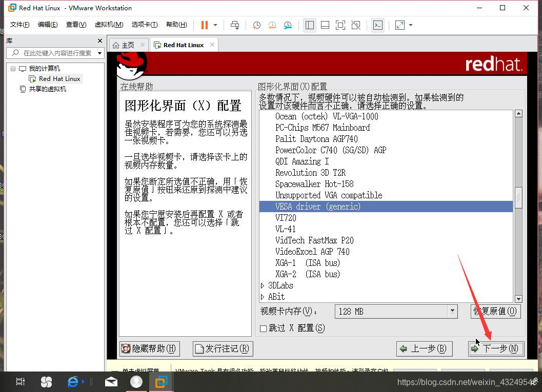Open Internet Explorer from the taskbar
The image size is (542, 392).
[x=73, y=382]
